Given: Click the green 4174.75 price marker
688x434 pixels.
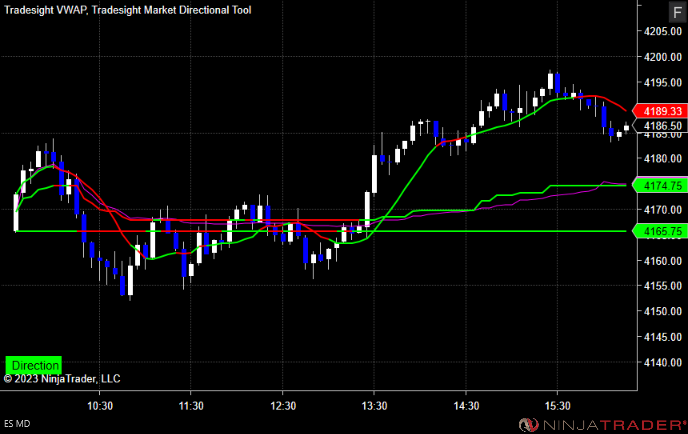Looking at the screenshot, I should pos(661,186).
